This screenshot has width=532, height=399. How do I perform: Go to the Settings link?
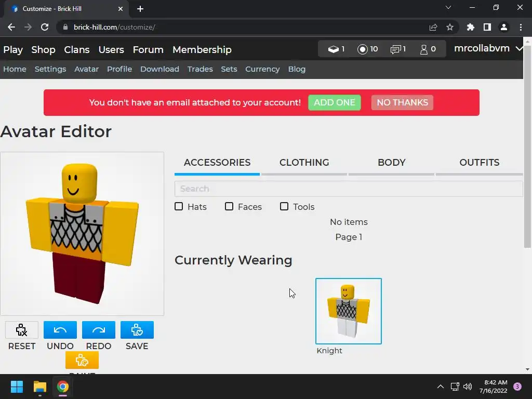pos(50,69)
